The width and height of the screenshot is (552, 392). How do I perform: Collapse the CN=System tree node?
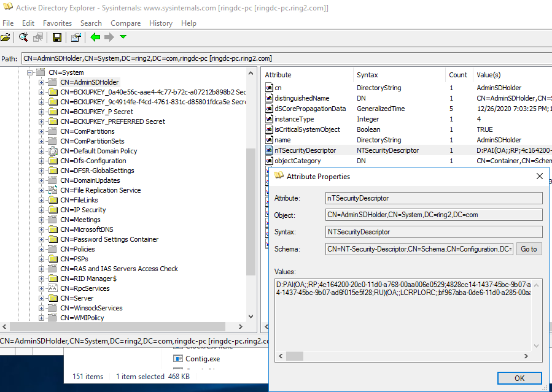click(x=29, y=72)
